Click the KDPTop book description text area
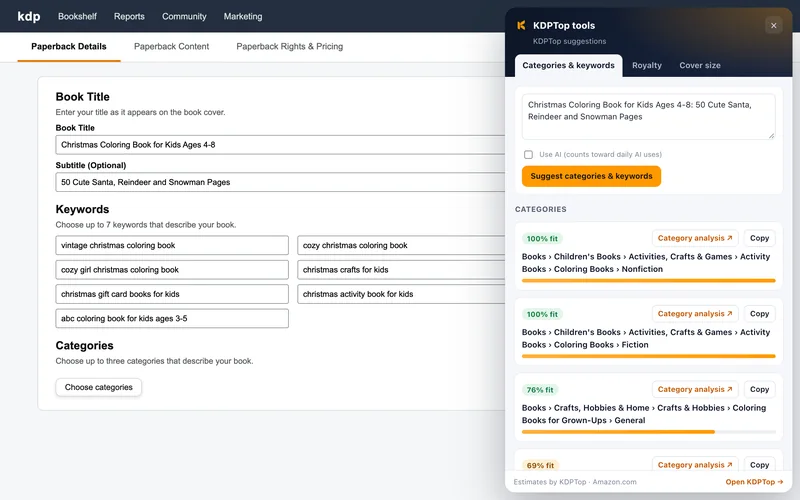Screen dimensions: 800x500 tap(648, 117)
